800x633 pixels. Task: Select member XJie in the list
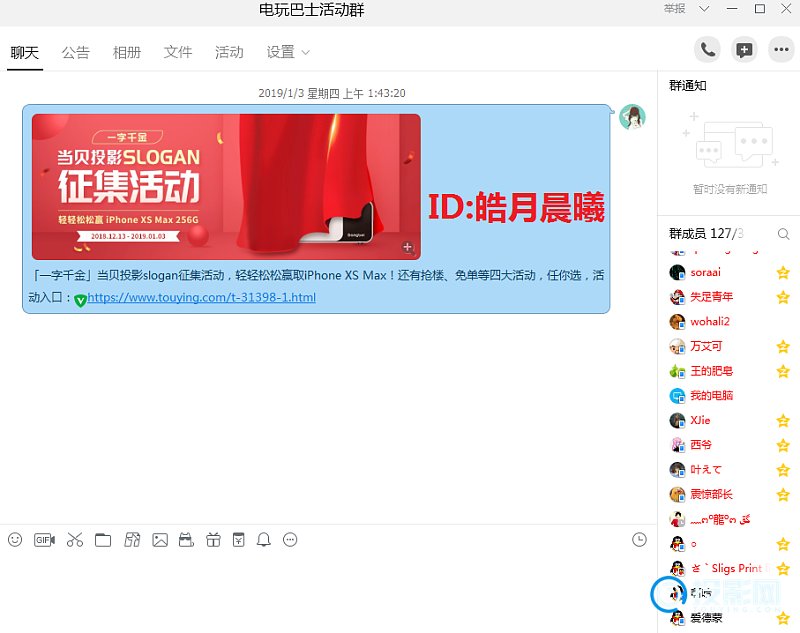(x=729, y=420)
